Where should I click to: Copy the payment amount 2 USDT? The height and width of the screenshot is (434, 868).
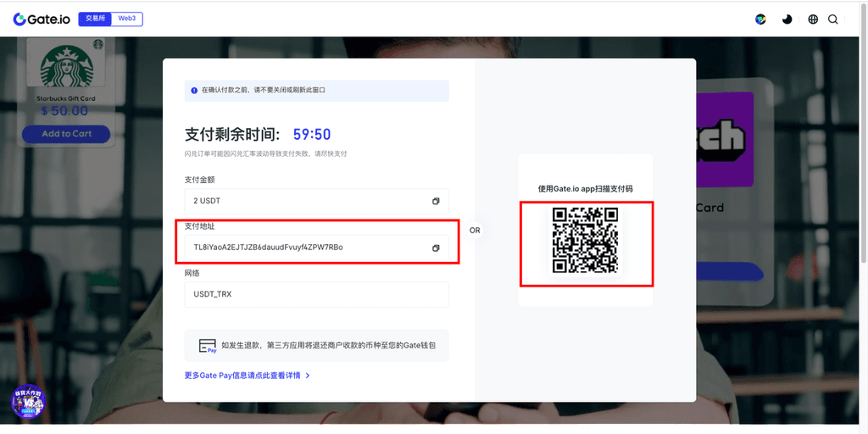click(436, 201)
